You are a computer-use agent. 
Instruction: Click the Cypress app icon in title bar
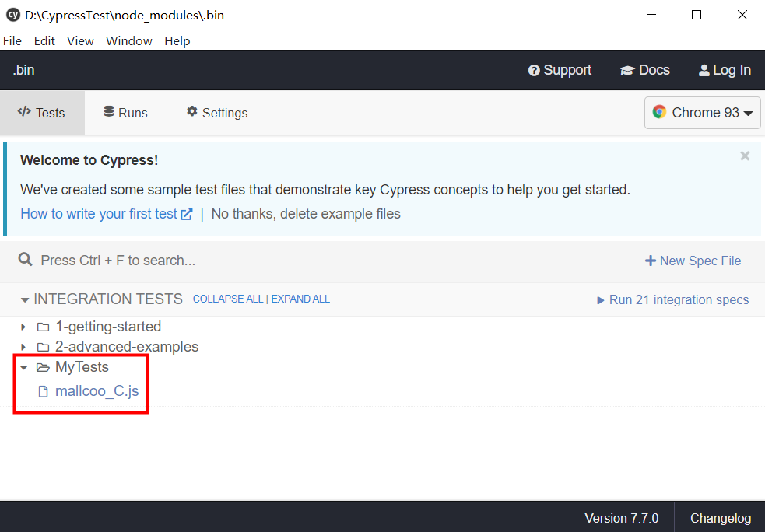(13, 15)
